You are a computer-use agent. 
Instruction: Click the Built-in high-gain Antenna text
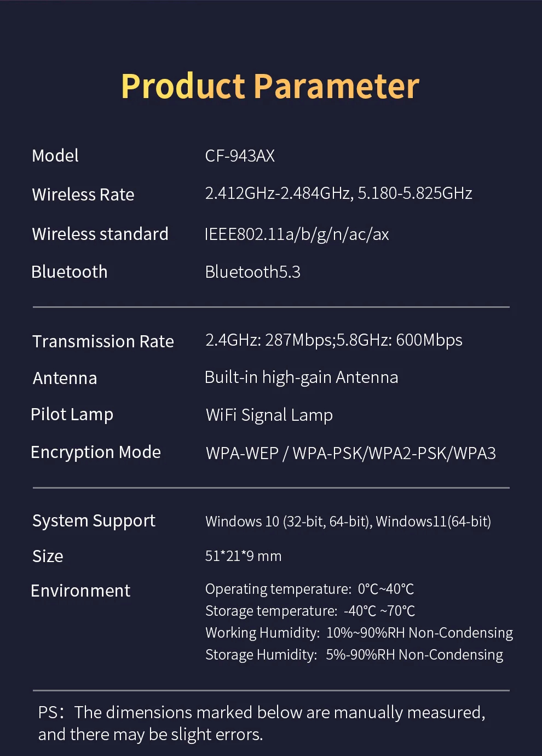[x=301, y=377]
